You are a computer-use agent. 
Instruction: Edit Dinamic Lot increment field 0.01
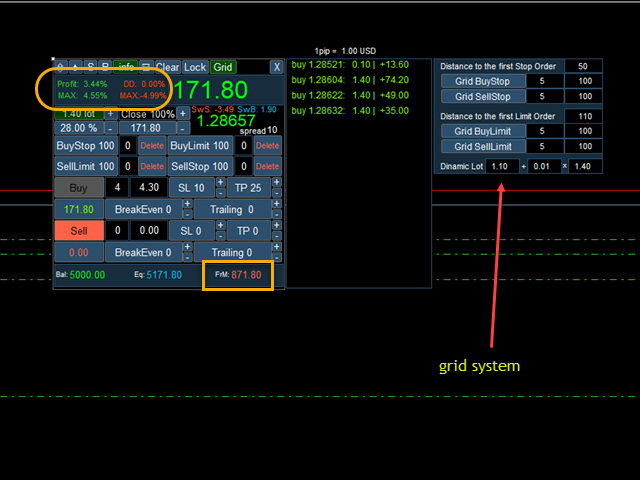tap(544, 166)
